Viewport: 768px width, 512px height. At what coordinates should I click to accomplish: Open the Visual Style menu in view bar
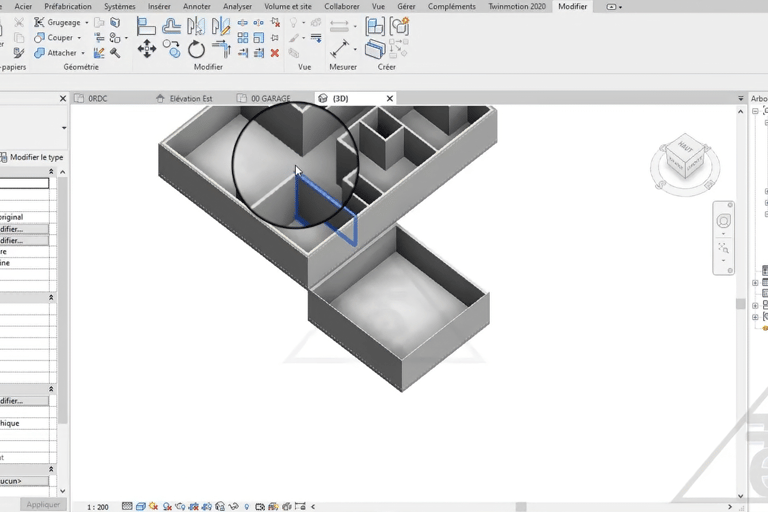point(141,506)
